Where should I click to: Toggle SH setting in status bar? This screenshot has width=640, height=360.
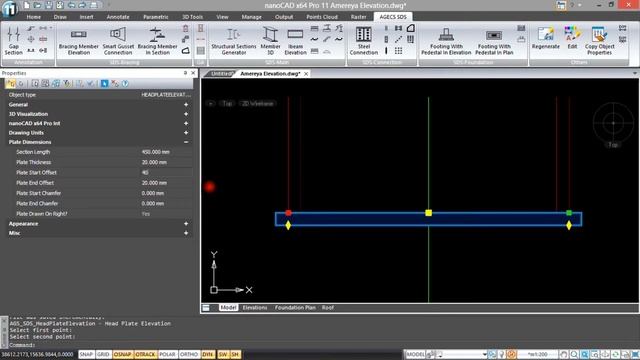click(236, 354)
